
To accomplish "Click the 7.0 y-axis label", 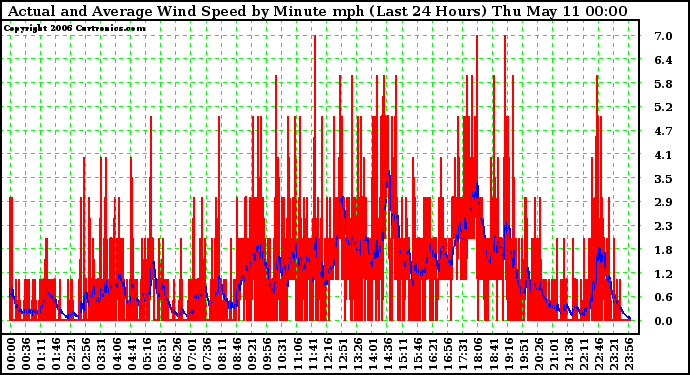I will point(663,36).
